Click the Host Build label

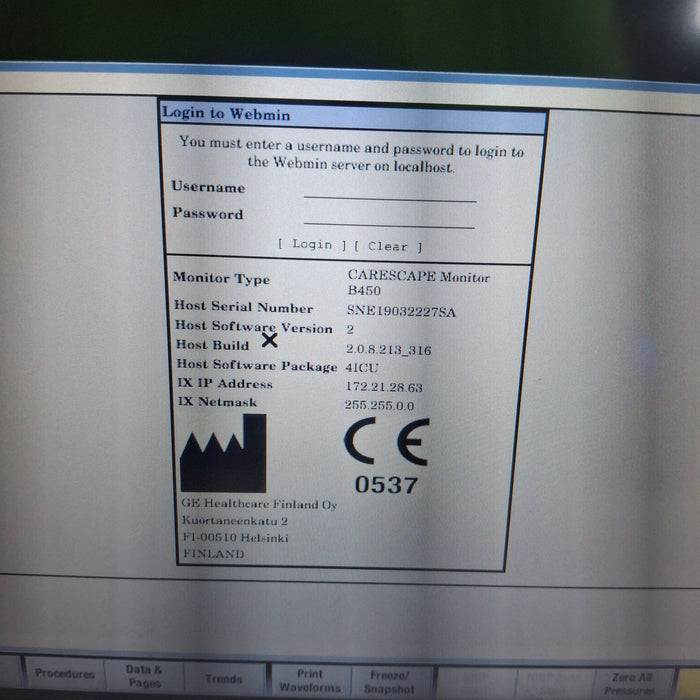(x=212, y=345)
